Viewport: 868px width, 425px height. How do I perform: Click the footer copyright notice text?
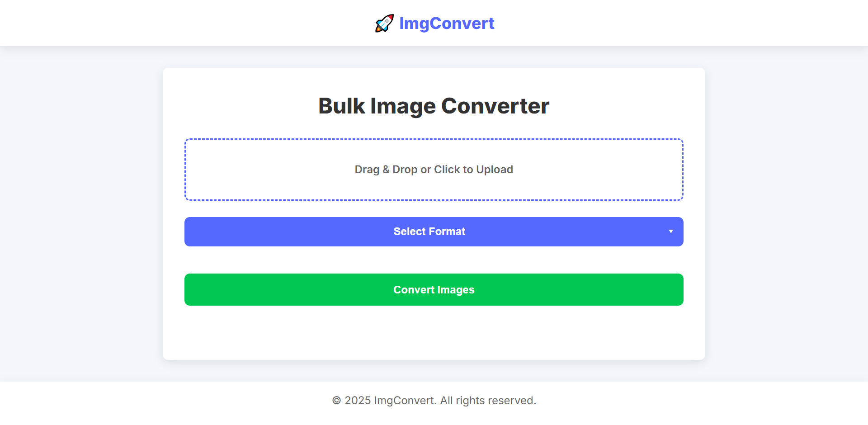[x=434, y=401]
